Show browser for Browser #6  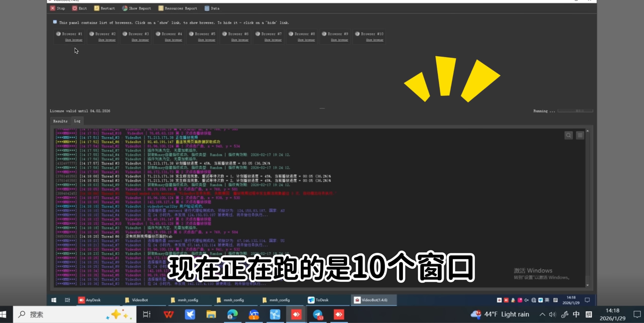(239, 40)
